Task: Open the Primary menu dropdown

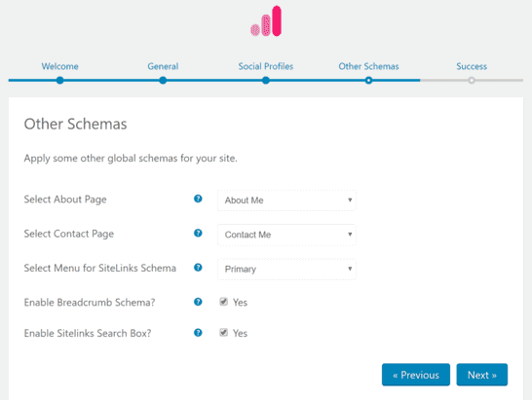Action: (x=286, y=270)
